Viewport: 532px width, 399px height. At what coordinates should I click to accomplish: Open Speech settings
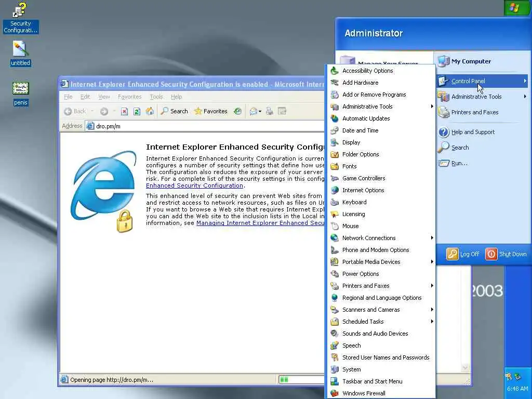point(380,345)
